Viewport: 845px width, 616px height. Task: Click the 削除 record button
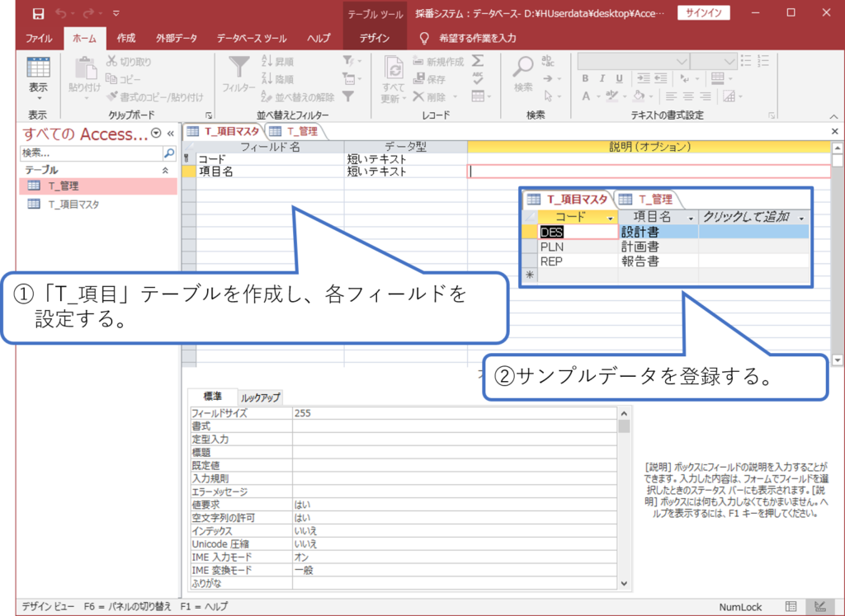(x=429, y=97)
